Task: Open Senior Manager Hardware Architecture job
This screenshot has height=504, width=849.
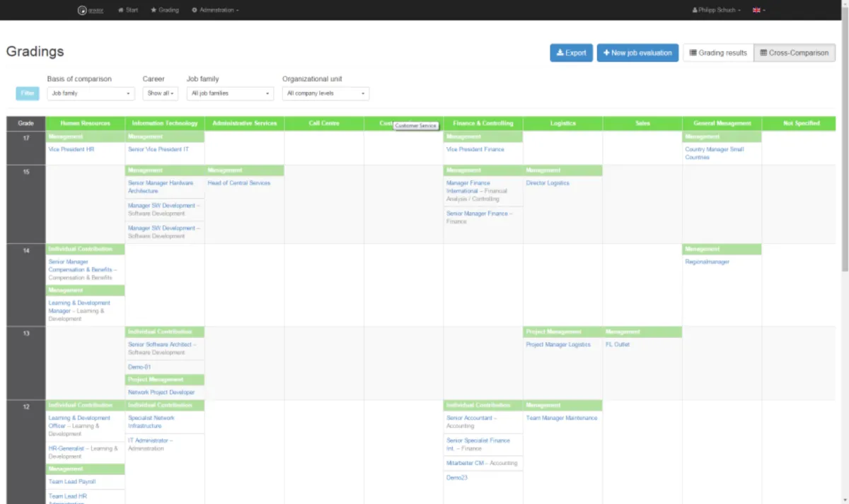Action: [161, 187]
